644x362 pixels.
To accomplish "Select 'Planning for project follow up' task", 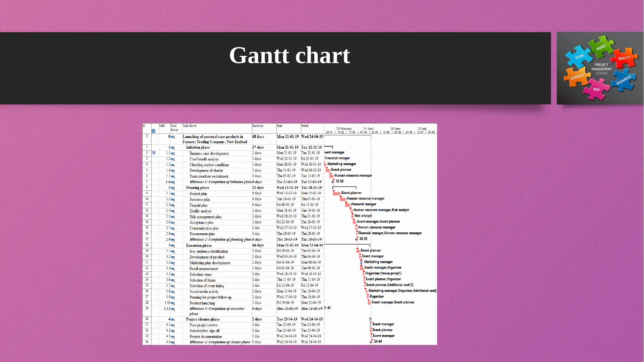I will tap(210, 298).
